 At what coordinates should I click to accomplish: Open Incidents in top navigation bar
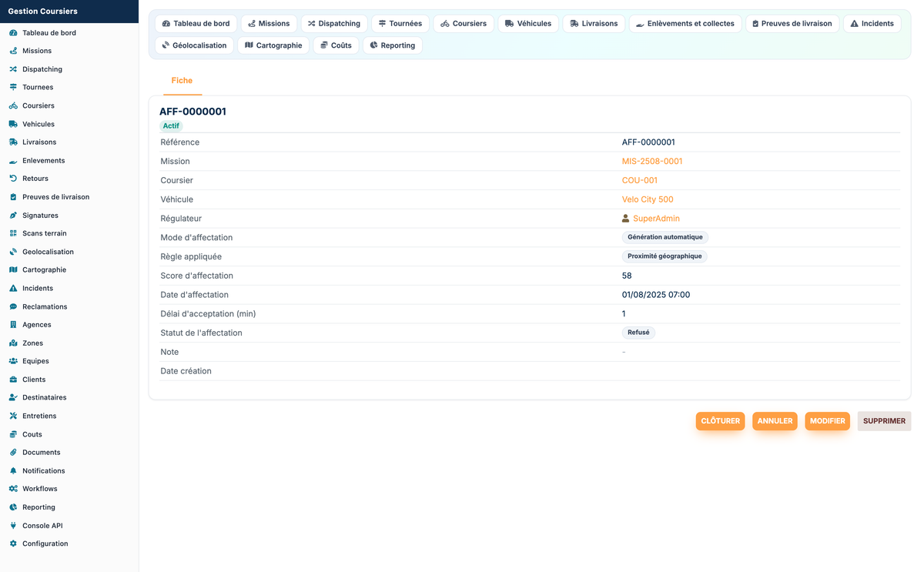872,24
